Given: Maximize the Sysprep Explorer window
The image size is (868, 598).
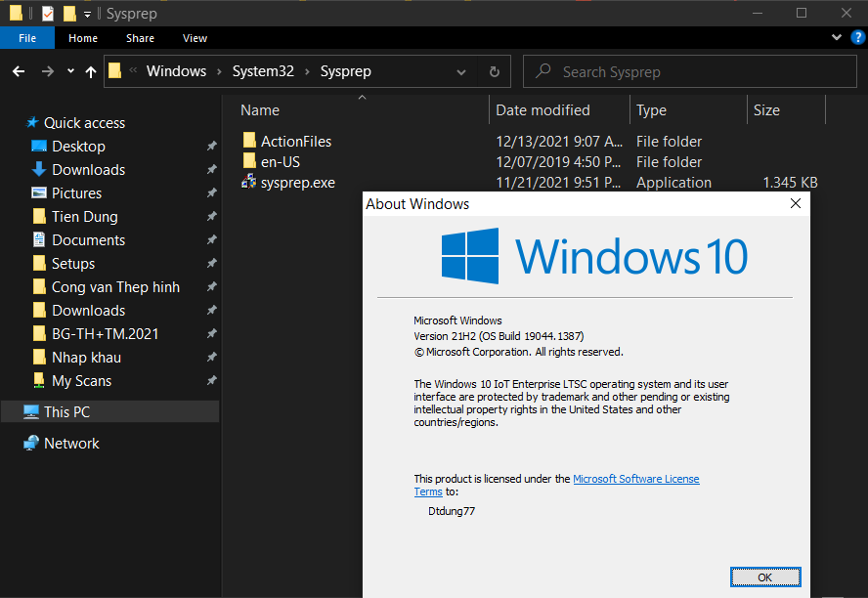Looking at the screenshot, I should tap(801, 13).
